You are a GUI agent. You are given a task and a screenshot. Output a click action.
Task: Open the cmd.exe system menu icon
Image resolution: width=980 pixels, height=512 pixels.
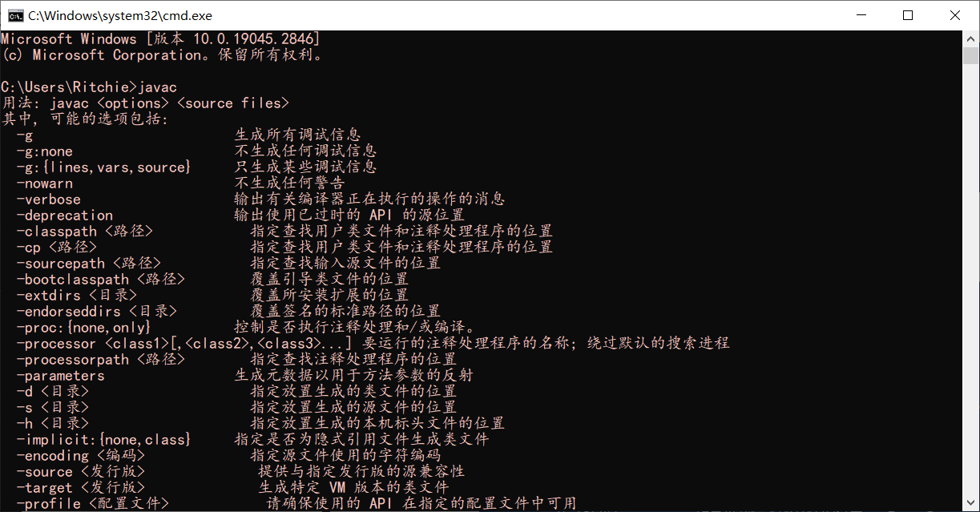(x=14, y=14)
